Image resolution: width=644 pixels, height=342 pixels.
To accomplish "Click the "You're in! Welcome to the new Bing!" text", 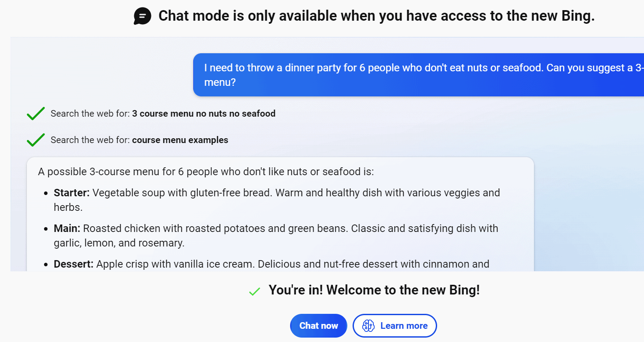I will (x=374, y=290).
